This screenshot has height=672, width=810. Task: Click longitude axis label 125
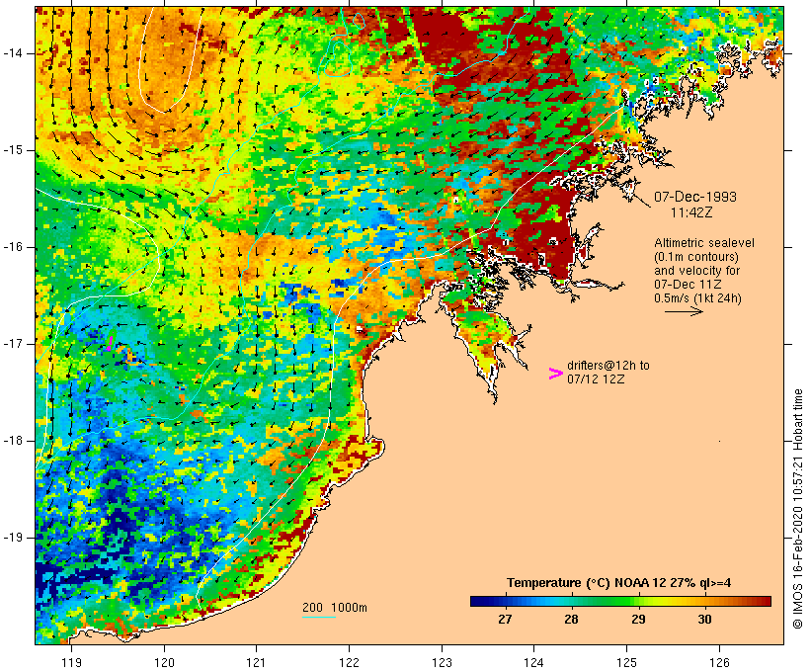[626, 663]
